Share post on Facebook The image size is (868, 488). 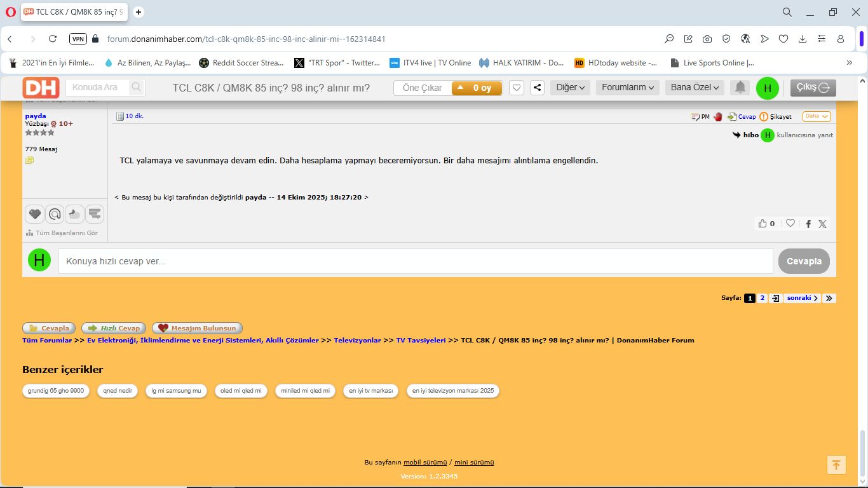(808, 224)
